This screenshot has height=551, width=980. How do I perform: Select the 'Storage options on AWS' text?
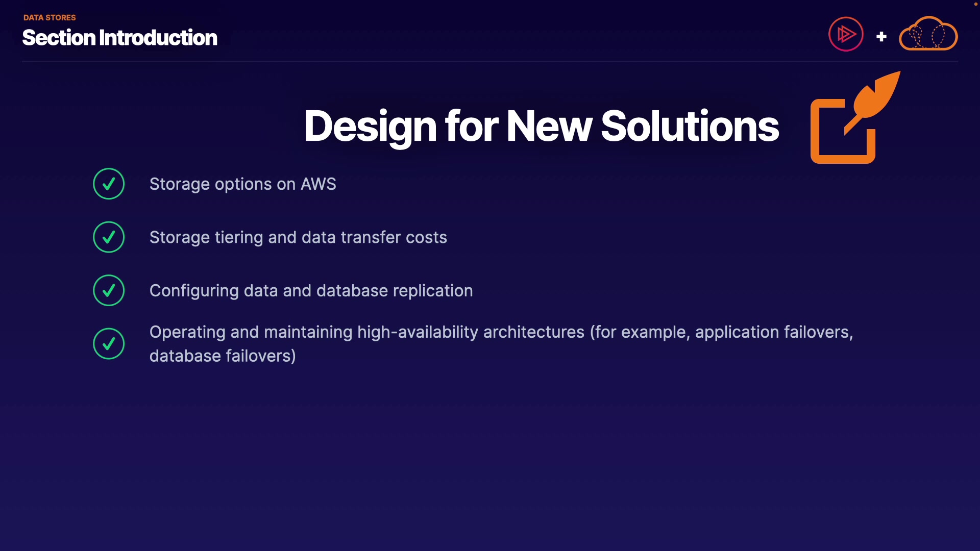(x=242, y=184)
